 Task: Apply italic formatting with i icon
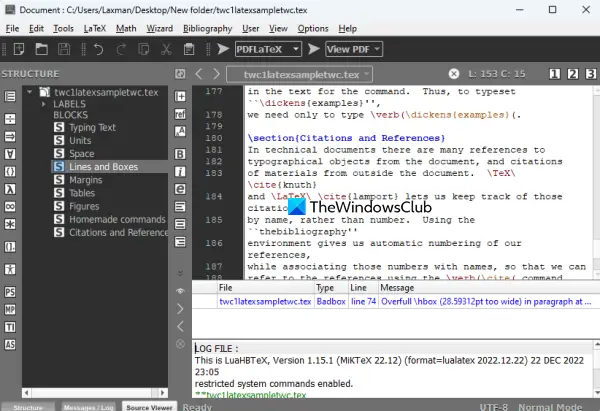coord(180,171)
